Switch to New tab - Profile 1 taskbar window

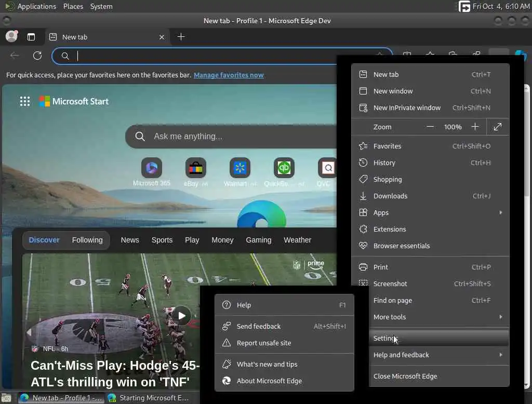(61, 398)
